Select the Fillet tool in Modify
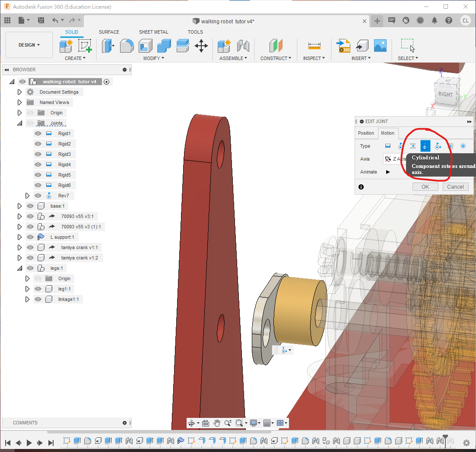 [x=127, y=45]
